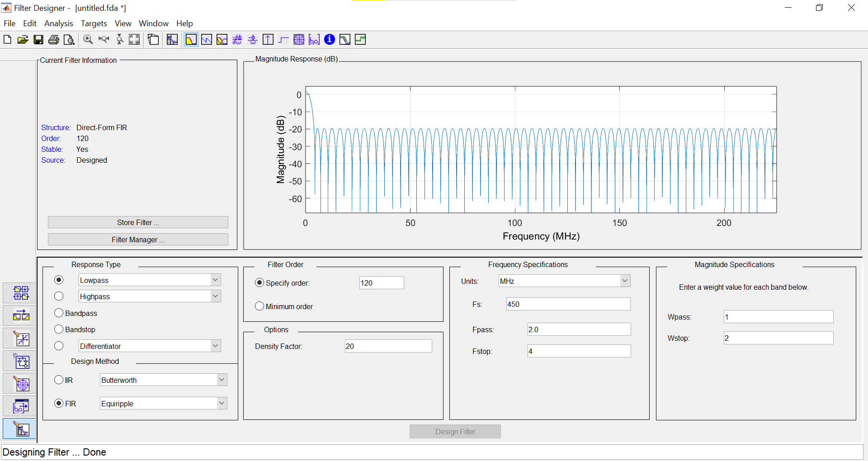868x461 pixels.
Task: Restore full view with the expand-arrows icon
Action: (x=134, y=40)
